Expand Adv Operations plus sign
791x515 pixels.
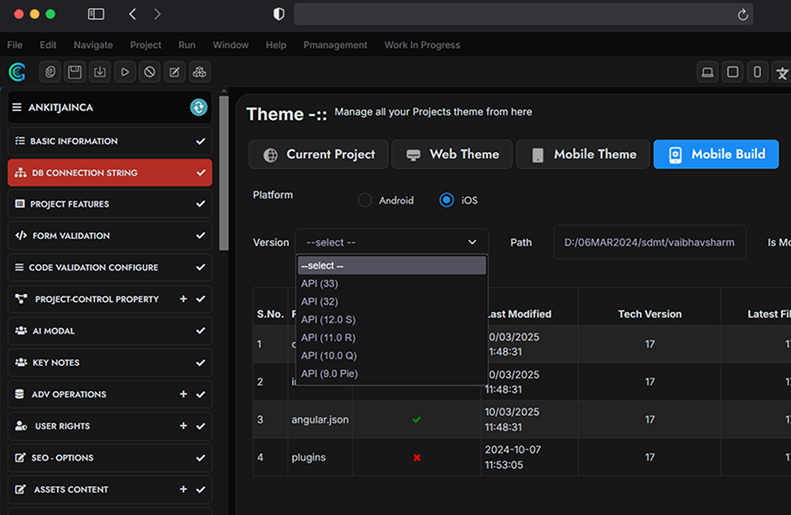coord(183,394)
